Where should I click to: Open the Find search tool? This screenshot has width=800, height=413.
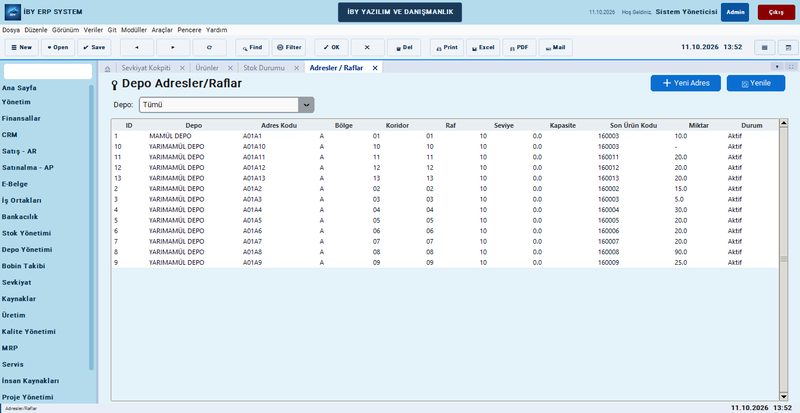pyautogui.click(x=252, y=47)
